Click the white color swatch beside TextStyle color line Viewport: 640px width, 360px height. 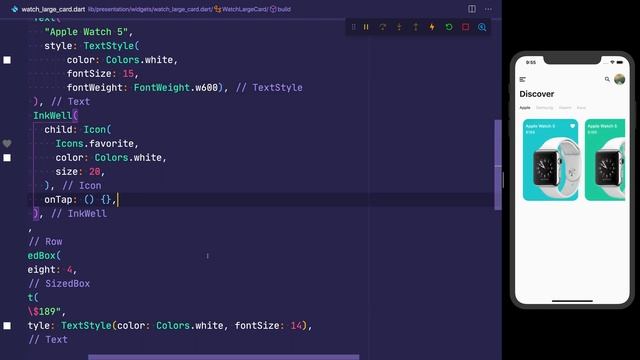[x=7, y=60]
